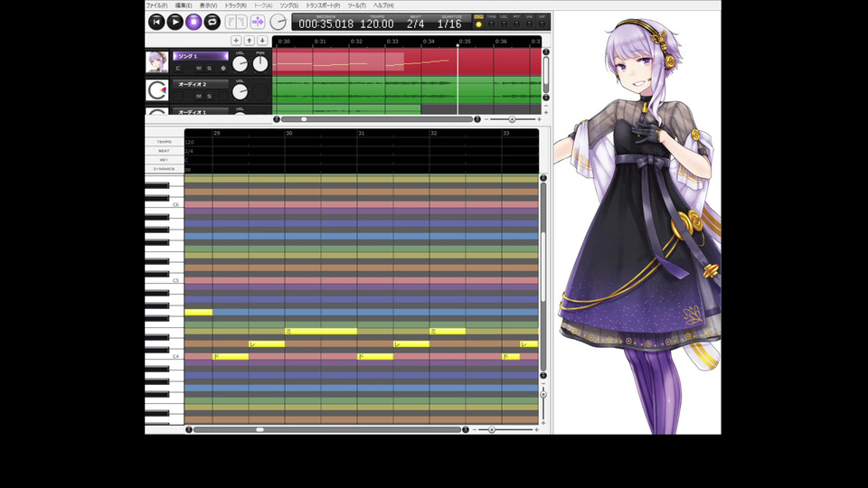The height and width of the screenshot is (488, 868).
Task: Click the red ソング 1 clip region
Action: click(407, 61)
